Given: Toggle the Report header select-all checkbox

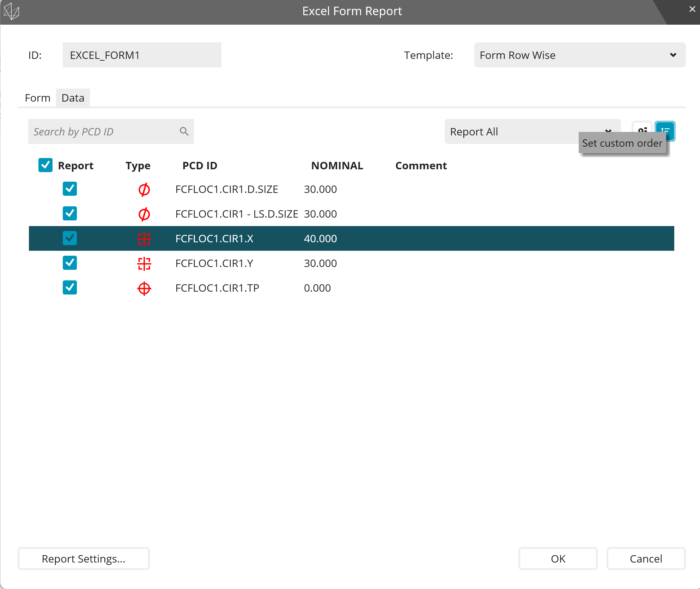Looking at the screenshot, I should pos(45,165).
